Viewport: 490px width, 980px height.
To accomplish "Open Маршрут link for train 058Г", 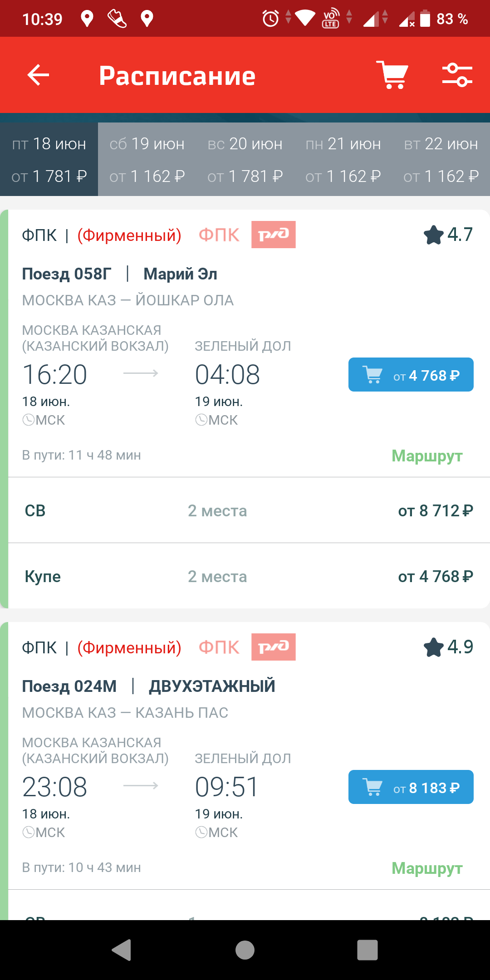I will click(427, 456).
